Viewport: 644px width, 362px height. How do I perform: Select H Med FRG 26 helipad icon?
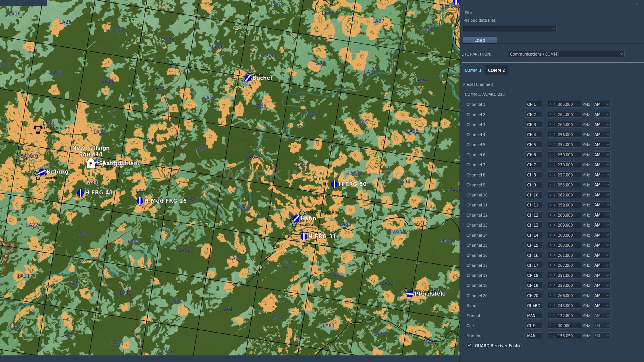pyautogui.click(x=140, y=201)
